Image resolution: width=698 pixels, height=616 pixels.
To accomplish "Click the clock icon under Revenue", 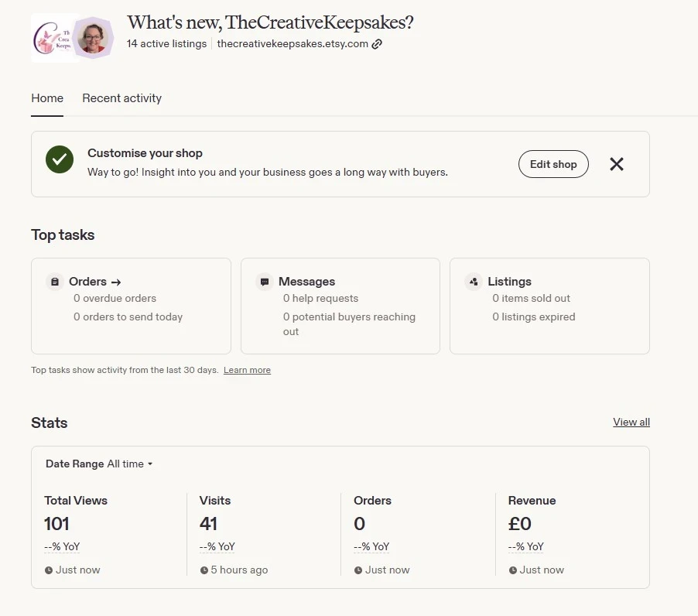I will [513, 570].
